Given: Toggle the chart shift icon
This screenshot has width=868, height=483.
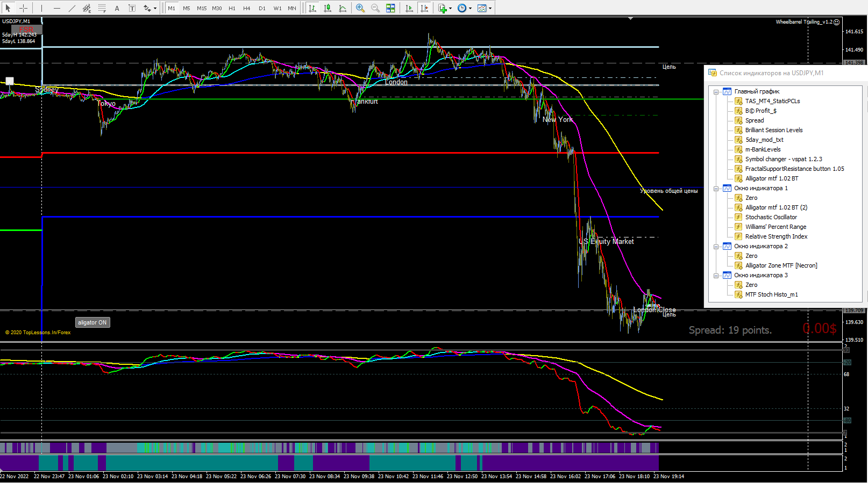Looking at the screenshot, I should (x=424, y=8).
